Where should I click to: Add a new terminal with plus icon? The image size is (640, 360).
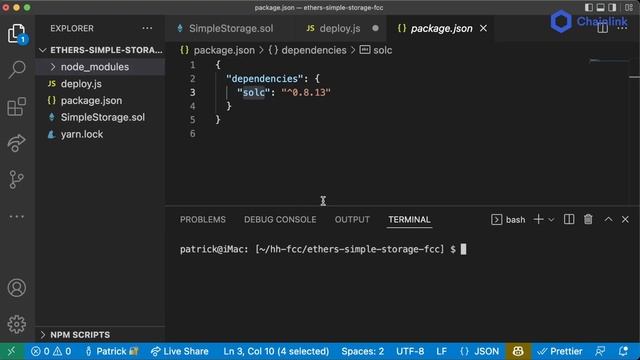tap(538, 219)
